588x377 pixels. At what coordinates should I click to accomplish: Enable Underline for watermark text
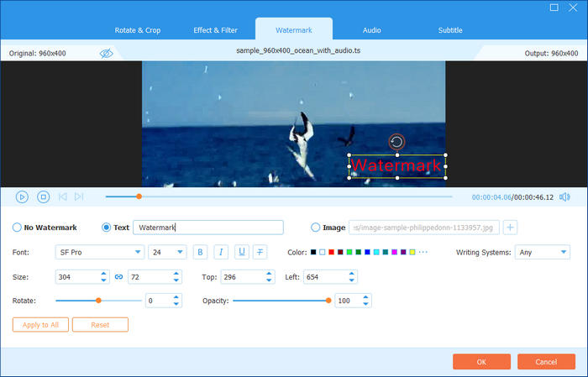pyautogui.click(x=241, y=252)
